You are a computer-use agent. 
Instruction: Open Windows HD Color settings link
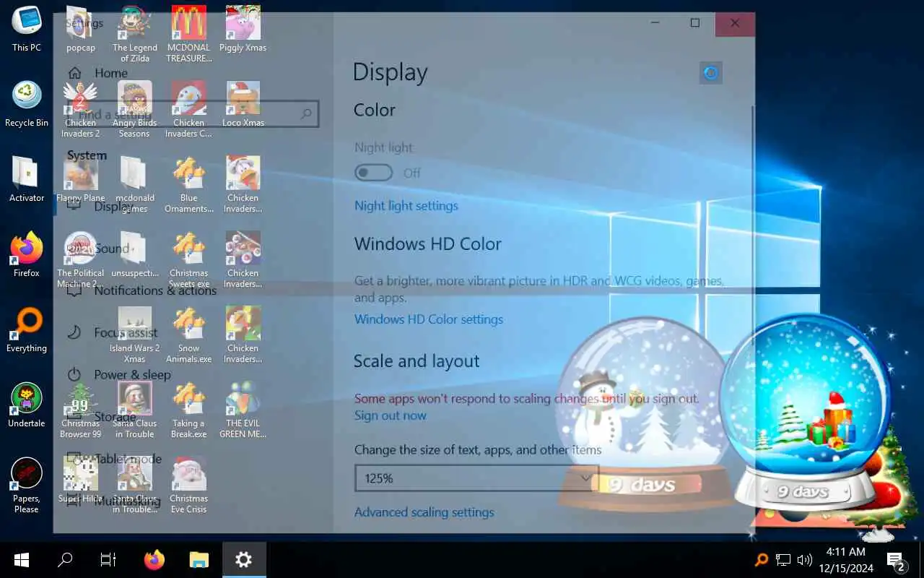[x=429, y=319]
